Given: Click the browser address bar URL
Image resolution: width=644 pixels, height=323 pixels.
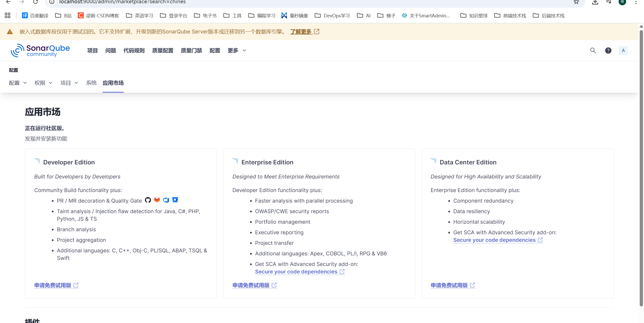Looking at the screenshot, I should 123,2.
